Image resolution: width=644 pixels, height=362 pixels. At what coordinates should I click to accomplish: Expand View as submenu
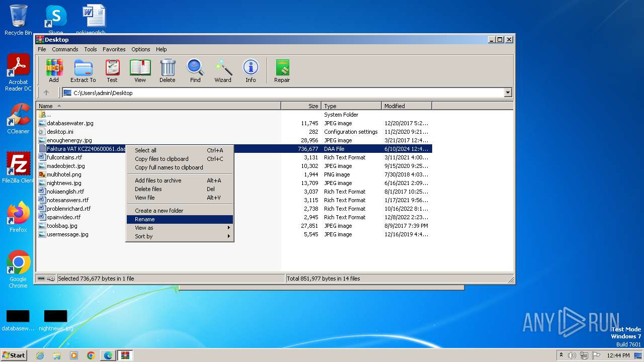coord(180,228)
